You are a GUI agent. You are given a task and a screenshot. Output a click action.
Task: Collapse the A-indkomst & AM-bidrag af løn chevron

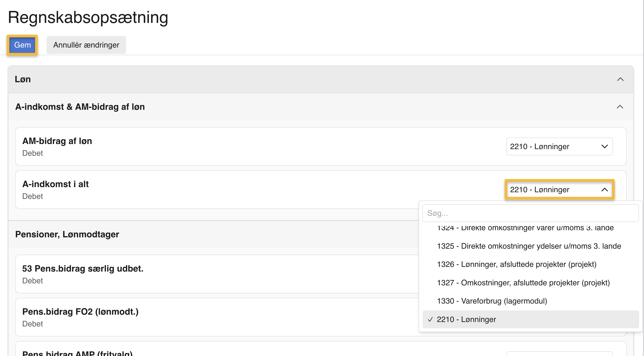620,107
